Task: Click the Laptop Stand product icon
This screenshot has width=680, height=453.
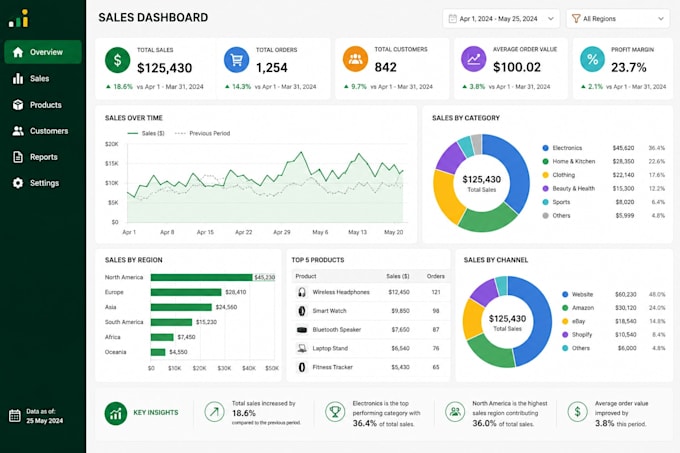Action: (302, 348)
